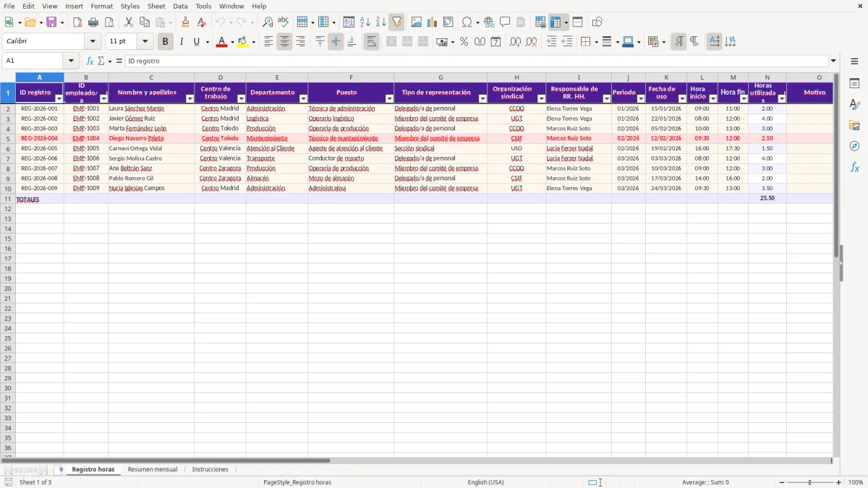The height and width of the screenshot is (488, 868).
Task: Open the Function Wizard
Action: pyautogui.click(x=90, y=61)
